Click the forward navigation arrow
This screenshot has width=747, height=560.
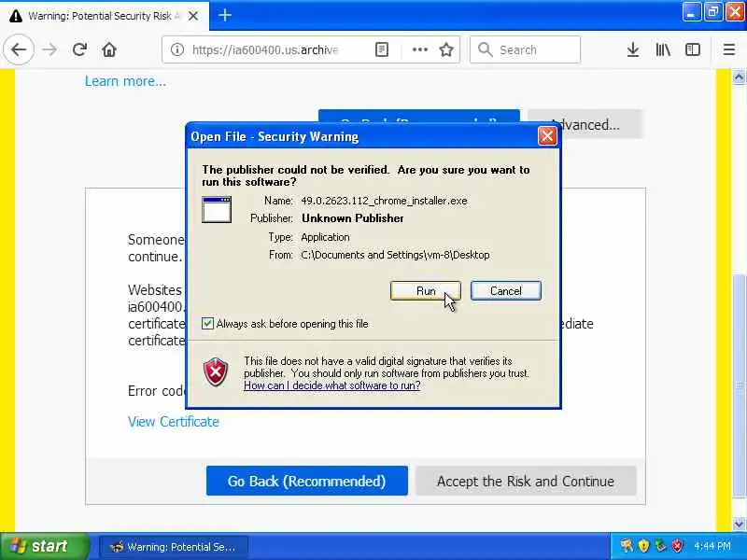pos(49,49)
